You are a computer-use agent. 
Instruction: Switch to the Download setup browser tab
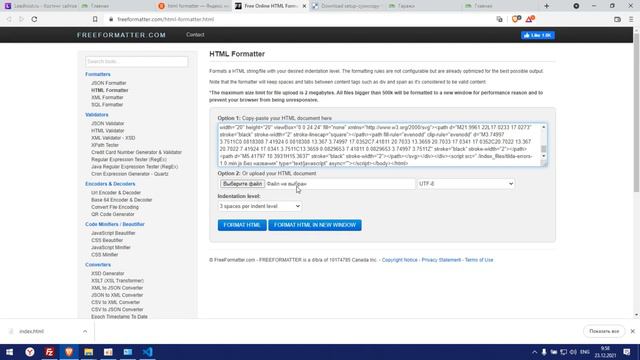pos(346,6)
